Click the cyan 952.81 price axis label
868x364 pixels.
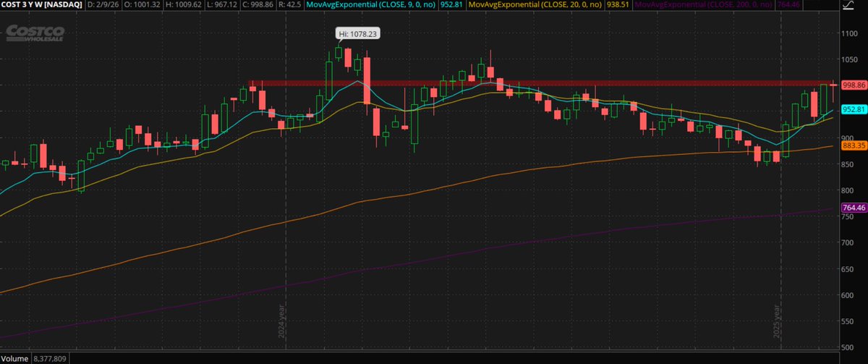click(x=854, y=109)
